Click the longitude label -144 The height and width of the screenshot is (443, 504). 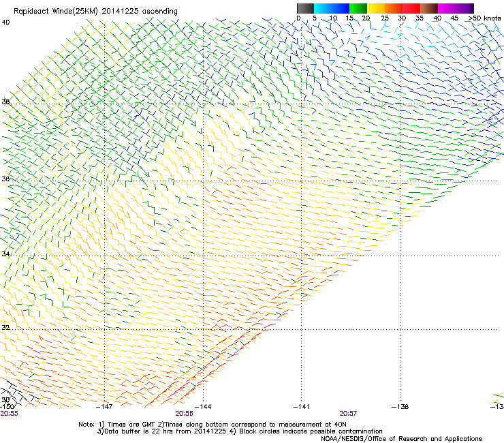pos(203,407)
